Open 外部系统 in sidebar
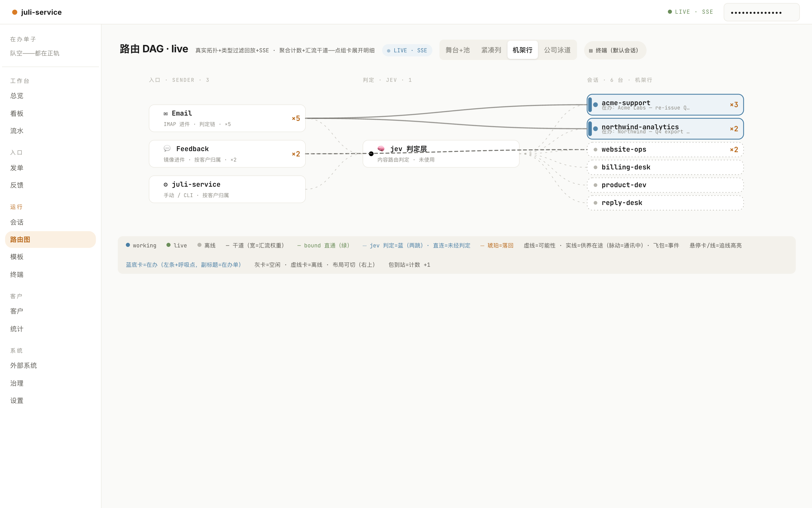The width and height of the screenshot is (812, 508). point(50,366)
